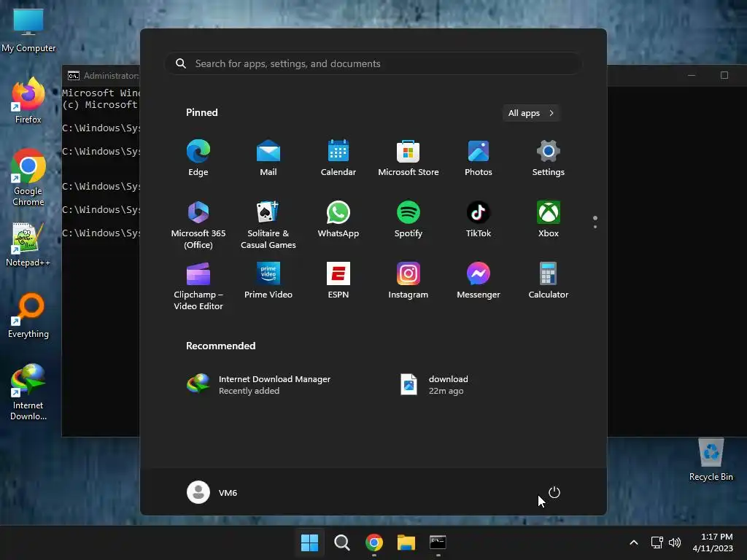Open Settings from the pinned apps
This screenshot has width=747, height=560.
(x=549, y=157)
